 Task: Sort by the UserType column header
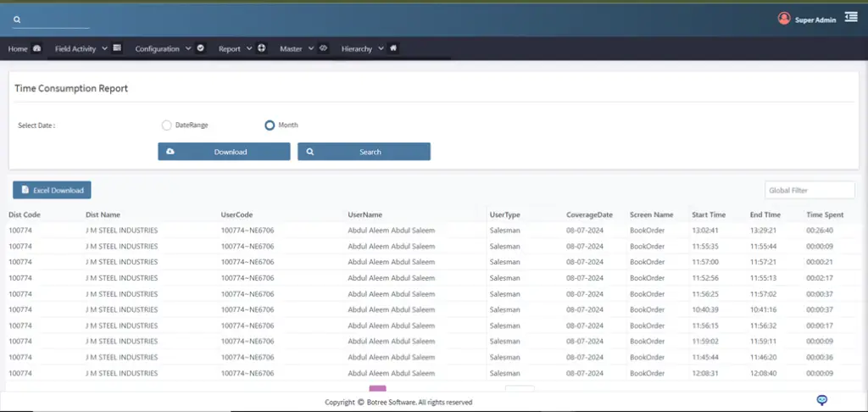tap(505, 214)
